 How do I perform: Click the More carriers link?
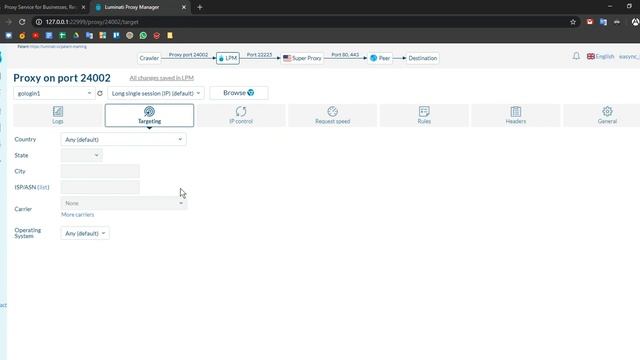coord(78,214)
